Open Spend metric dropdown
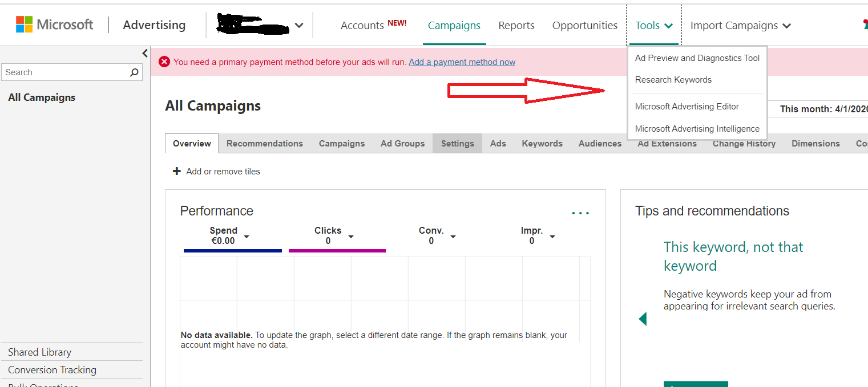The height and width of the screenshot is (387, 868). 247,236
